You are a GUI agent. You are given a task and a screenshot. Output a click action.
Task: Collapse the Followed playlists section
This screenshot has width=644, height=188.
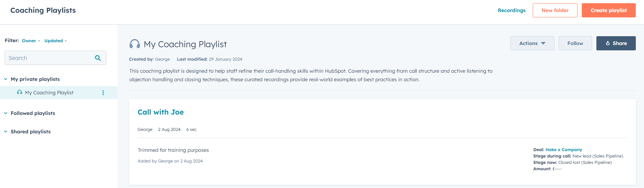click(x=6, y=113)
